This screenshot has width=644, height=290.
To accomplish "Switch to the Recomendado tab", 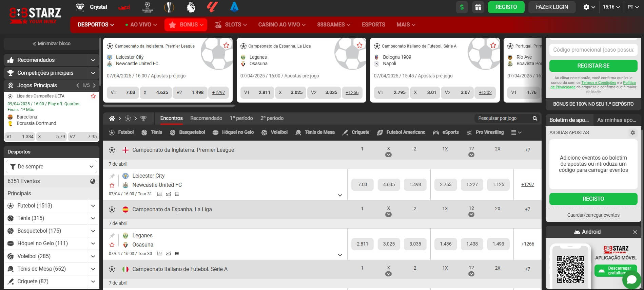I will (206, 118).
